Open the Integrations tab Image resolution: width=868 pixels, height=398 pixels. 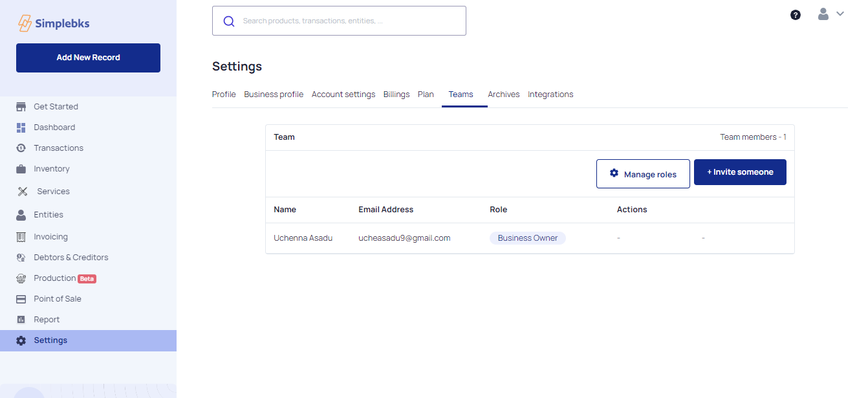(x=550, y=94)
